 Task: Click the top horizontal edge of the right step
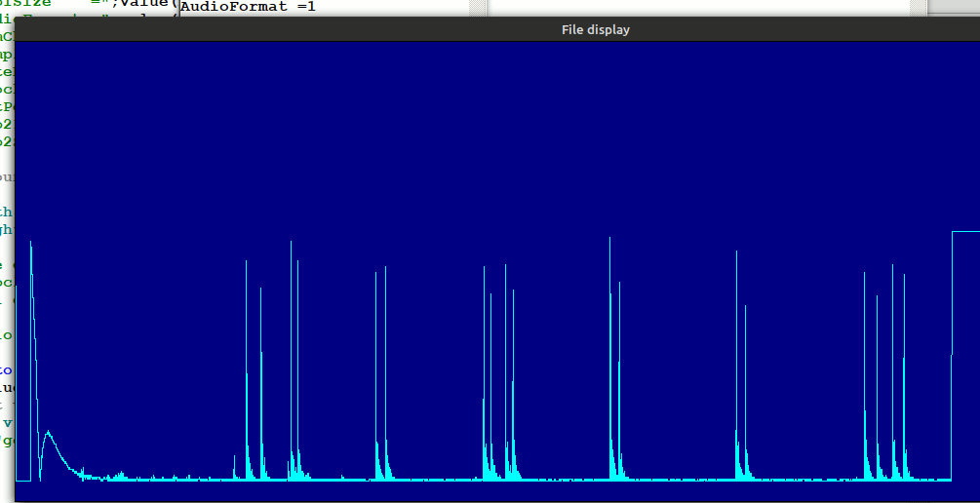pos(965,232)
